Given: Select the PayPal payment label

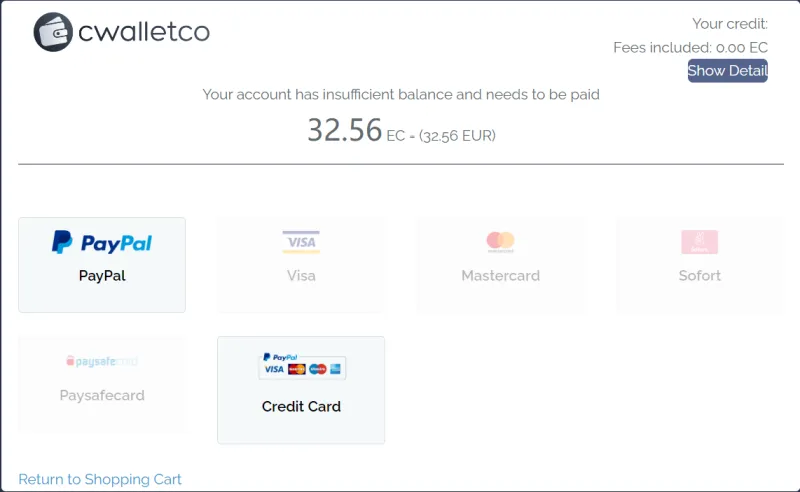Looking at the screenshot, I should [102, 275].
